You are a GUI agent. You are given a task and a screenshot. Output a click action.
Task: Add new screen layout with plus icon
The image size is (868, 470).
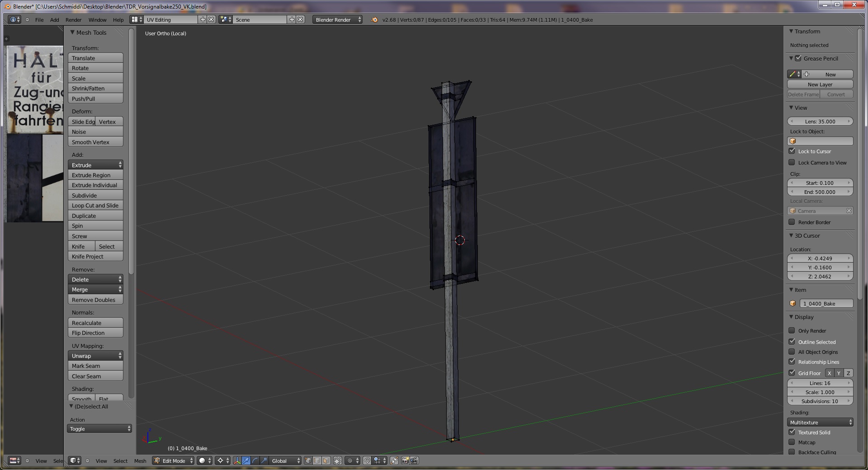(x=203, y=19)
